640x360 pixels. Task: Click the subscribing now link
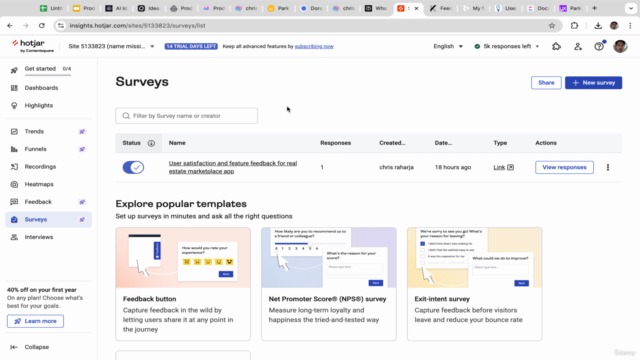pos(314,46)
